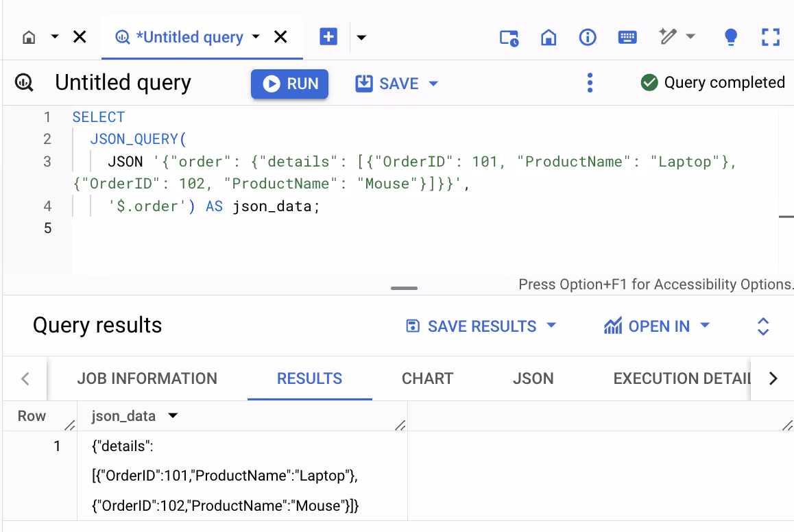Click JSON_QUERY( in the editor

[x=139, y=139]
